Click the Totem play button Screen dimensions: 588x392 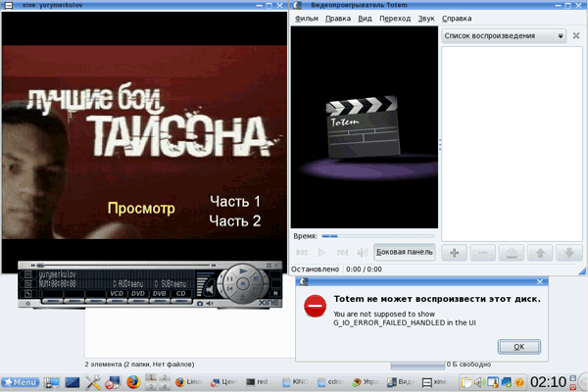321,253
